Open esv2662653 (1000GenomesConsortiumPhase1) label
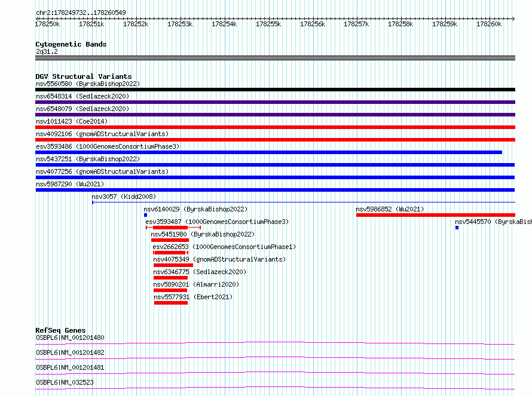 tap(224, 247)
